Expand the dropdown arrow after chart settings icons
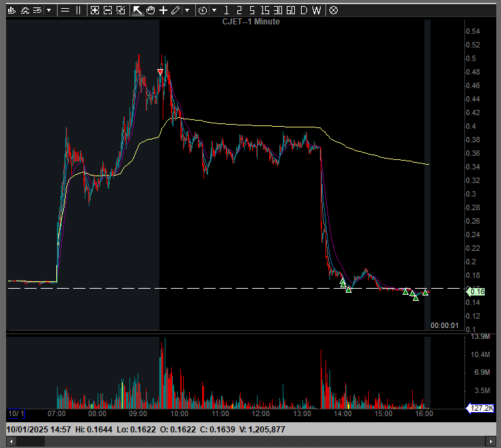This screenshot has width=501, height=448. click(x=49, y=11)
